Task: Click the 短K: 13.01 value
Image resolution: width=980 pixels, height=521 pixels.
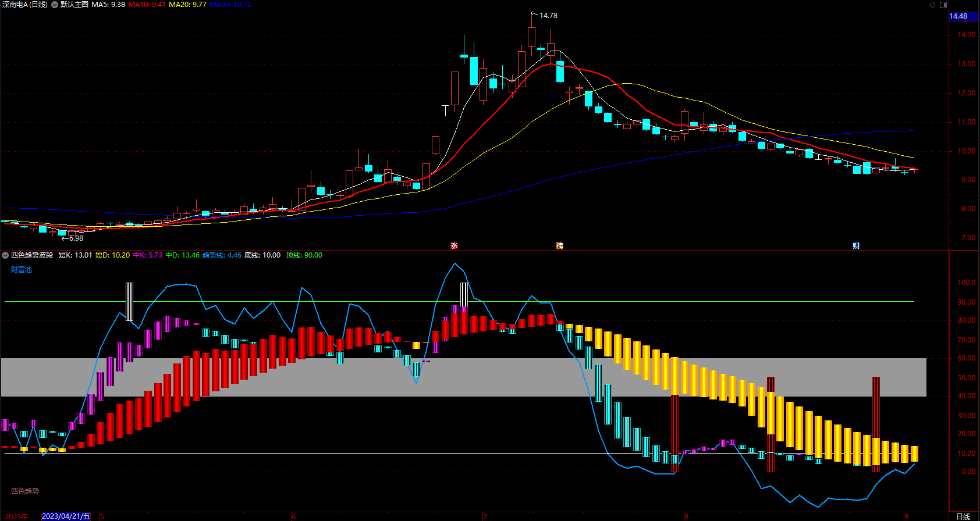Action: [x=75, y=255]
